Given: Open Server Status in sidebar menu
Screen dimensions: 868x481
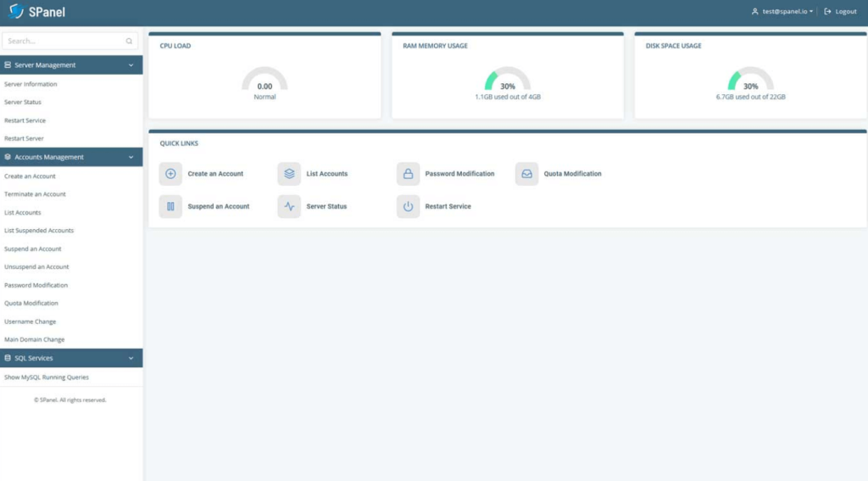Looking at the screenshot, I should tap(23, 102).
